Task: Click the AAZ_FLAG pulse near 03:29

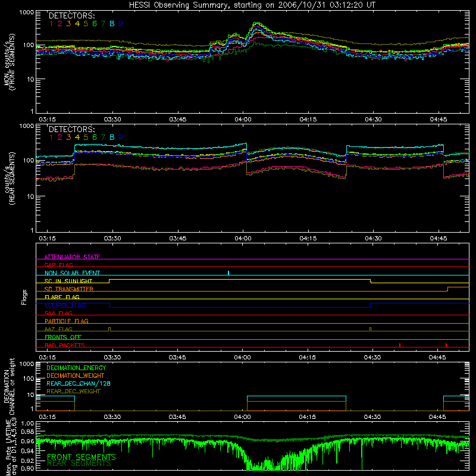Action: 109,329
